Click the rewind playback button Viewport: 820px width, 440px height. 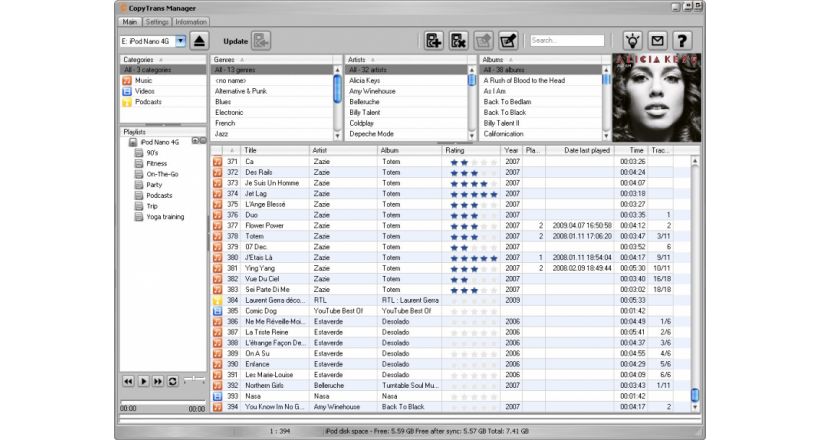pos(128,381)
